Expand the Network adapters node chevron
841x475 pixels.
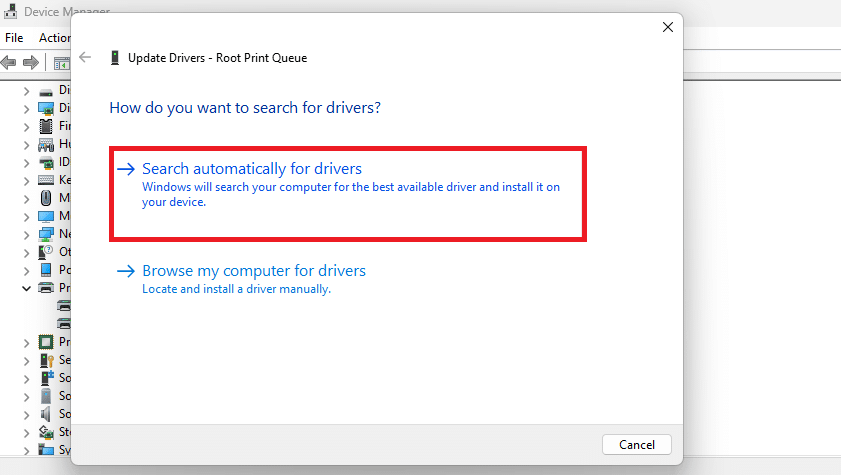pos(26,235)
